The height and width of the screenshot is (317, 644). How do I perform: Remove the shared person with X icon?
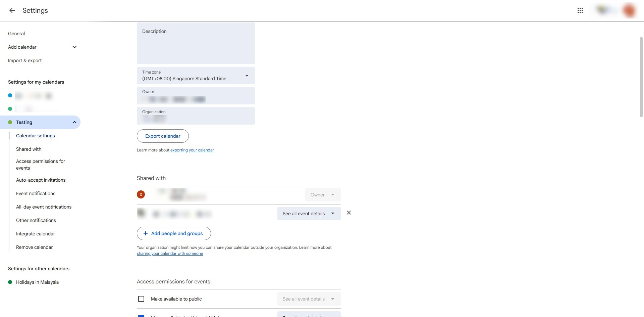[349, 213]
